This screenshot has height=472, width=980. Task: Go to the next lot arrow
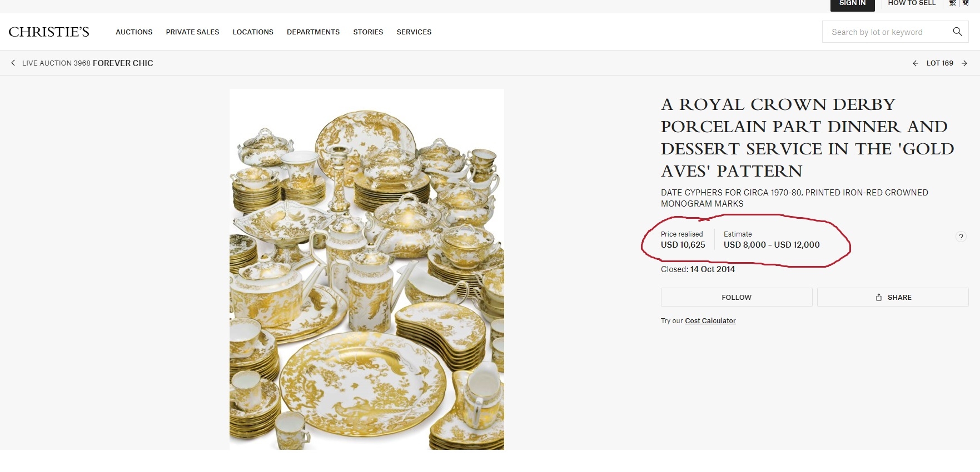click(964, 63)
